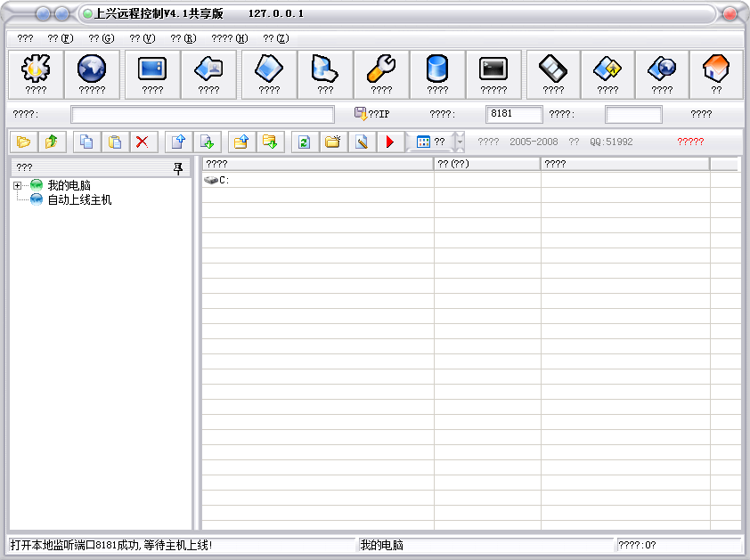Click the green refresh icon in file toolbar

pyautogui.click(x=304, y=142)
